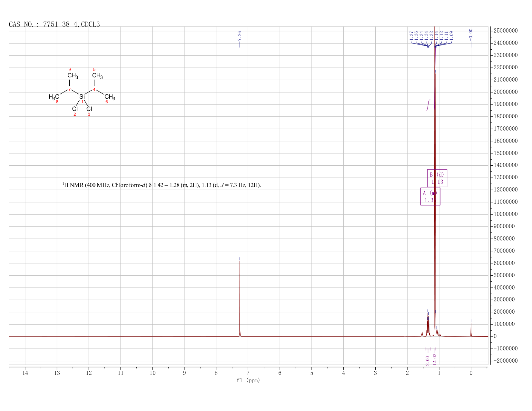Image resolution: width=532 pixels, height=411 pixels.
Task: Select the H3C group numbered 8
Action: point(54,97)
